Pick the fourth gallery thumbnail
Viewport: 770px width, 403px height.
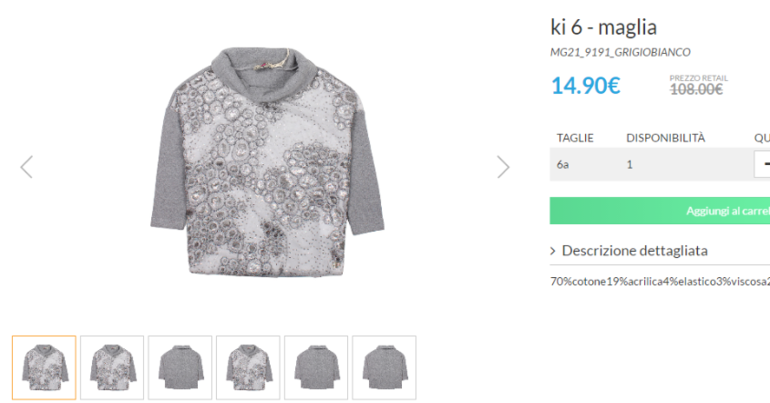click(x=248, y=367)
